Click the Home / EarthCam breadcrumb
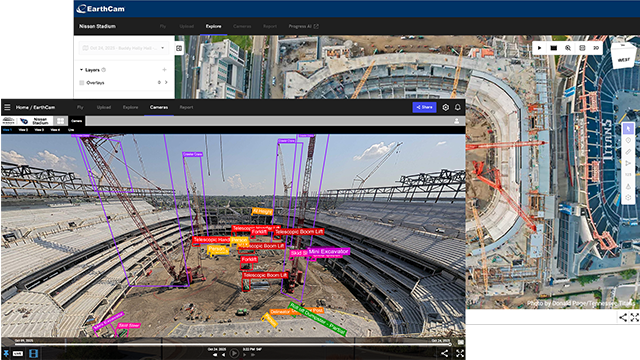640x360 pixels. 35,107
